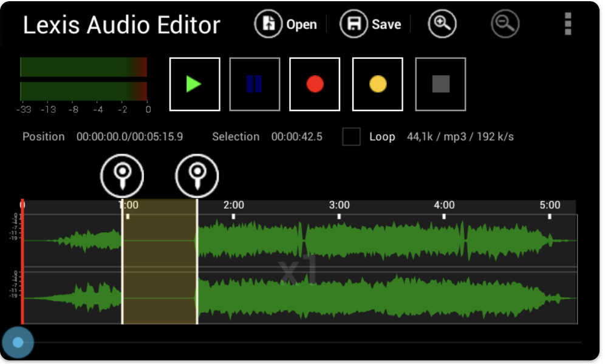Click the Open text label
The height and width of the screenshot is (364, 605).
click(x=301, y=25)
